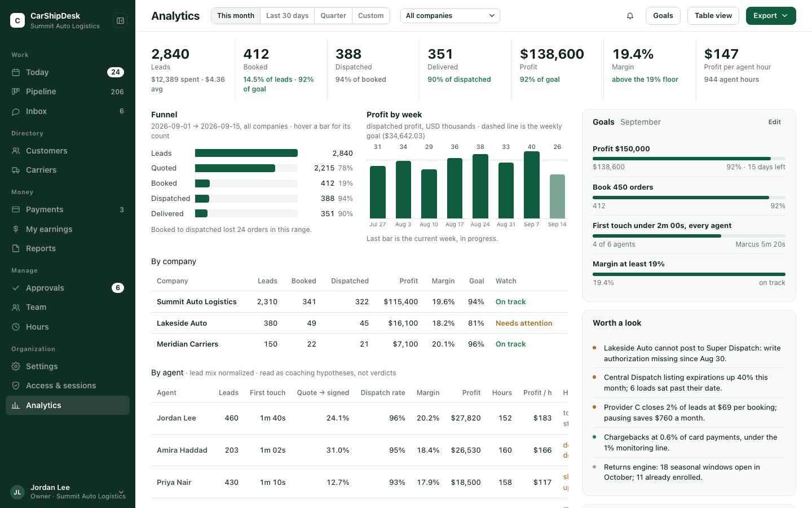Switch to Table view
812x508 pixels.
(x=713, y=16)
